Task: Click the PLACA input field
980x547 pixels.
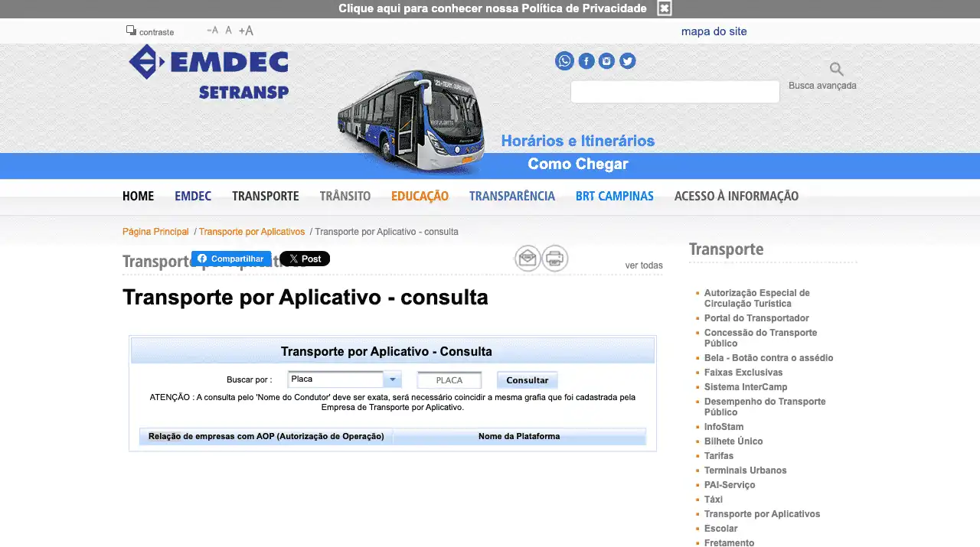Action: [449, 380]
